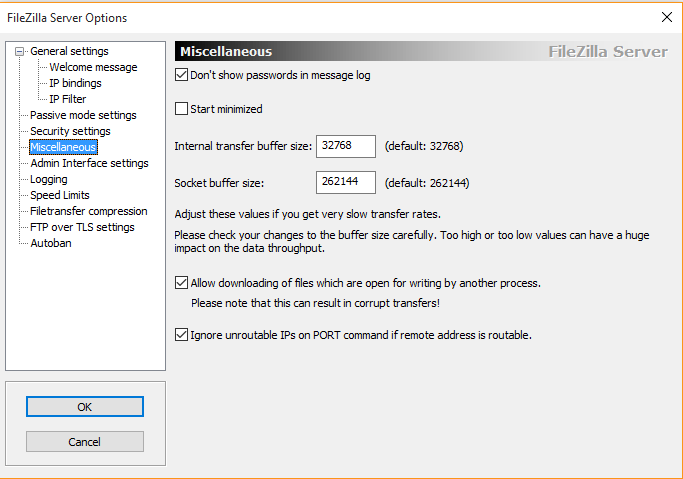Toggle Ignore unroutable IPs on PORT command
This screenshot has width=683, height=479.
[181, 335]
